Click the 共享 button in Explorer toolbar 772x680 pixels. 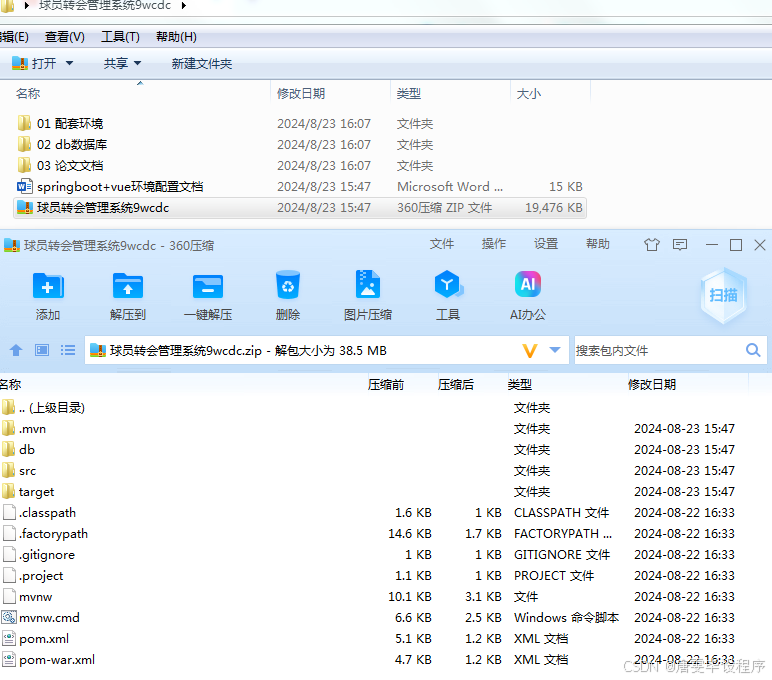coord(116,63)
